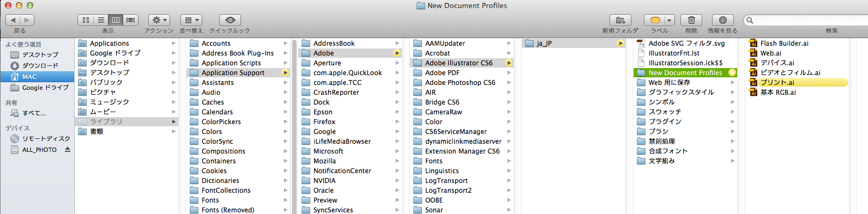This screenshot has width=868, height=214.
Task: Open the arrange (並べ替え) dropdown
Action: pos(191,20)
